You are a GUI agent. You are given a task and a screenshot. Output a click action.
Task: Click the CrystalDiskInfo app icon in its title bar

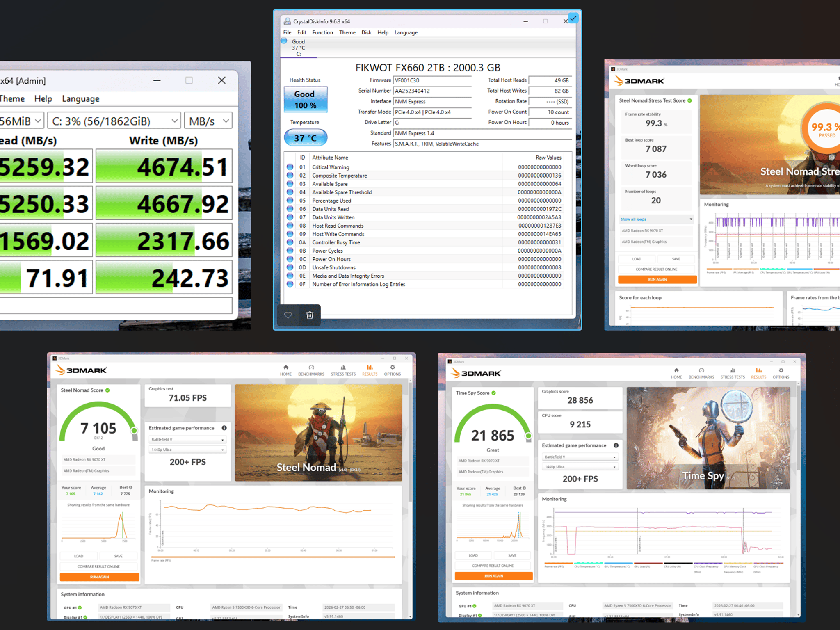tap(287, 21)
